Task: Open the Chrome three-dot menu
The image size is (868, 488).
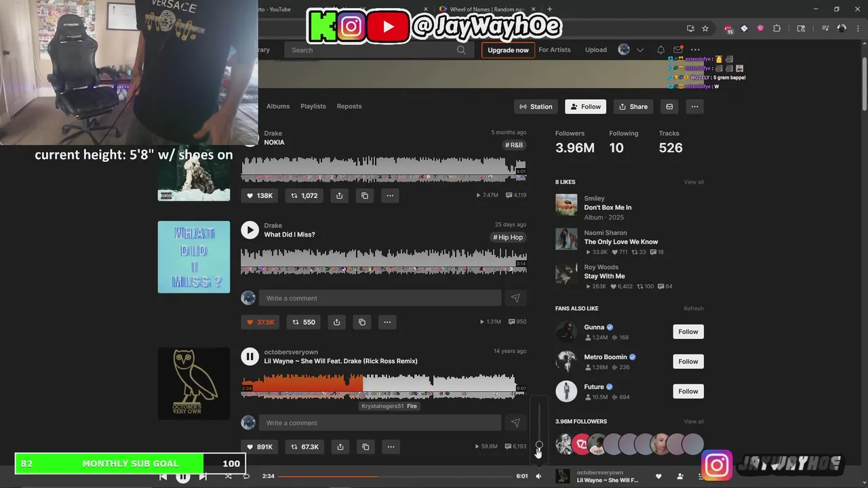Action: coord(859,28)
